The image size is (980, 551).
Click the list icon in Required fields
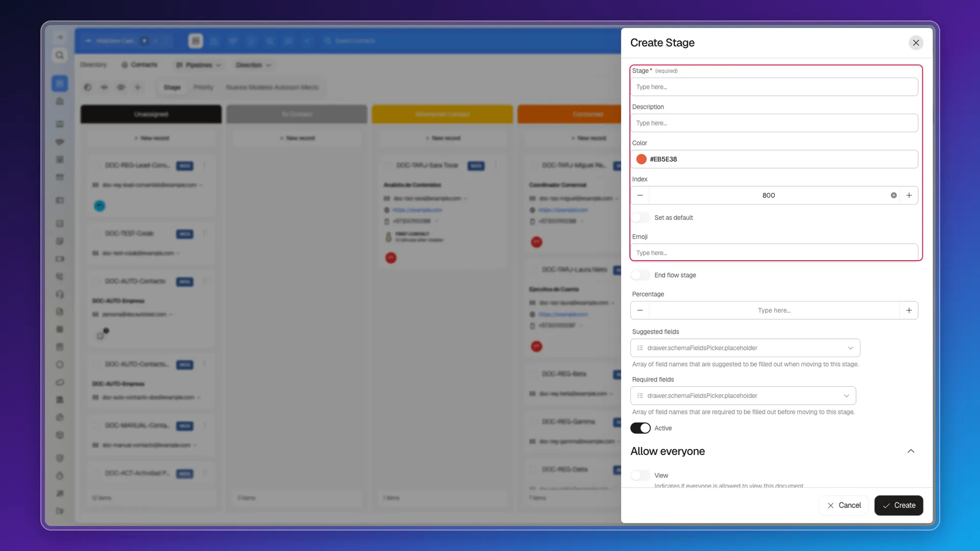(640, 396)
